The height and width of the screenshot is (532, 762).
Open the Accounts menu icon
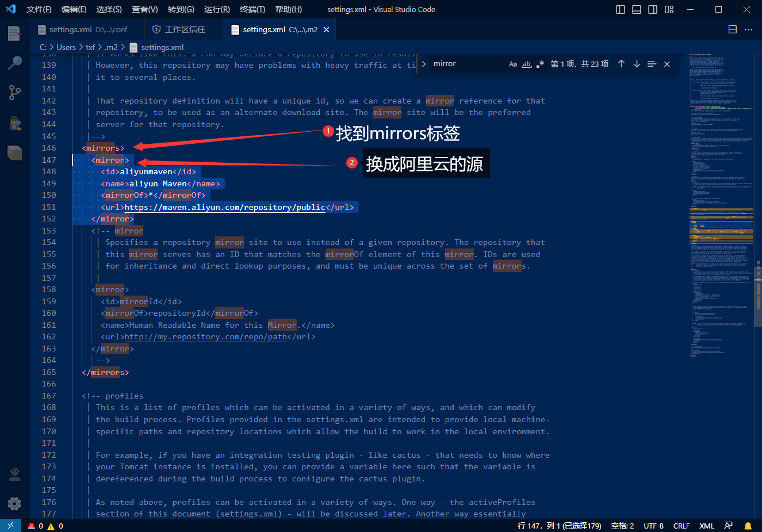coord(14,474)
